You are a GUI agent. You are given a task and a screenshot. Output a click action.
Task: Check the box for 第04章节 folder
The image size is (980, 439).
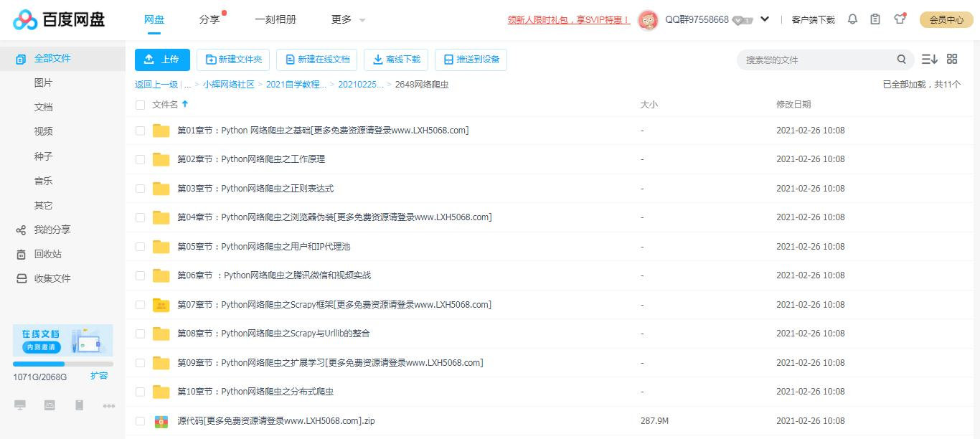[140, 217]
